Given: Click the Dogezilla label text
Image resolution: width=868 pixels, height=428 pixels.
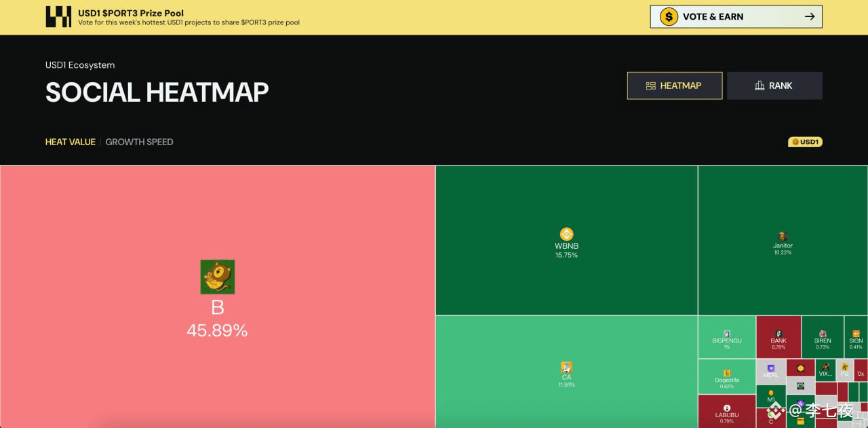Looking at the screenshot, I should click(x=727, y=380).
